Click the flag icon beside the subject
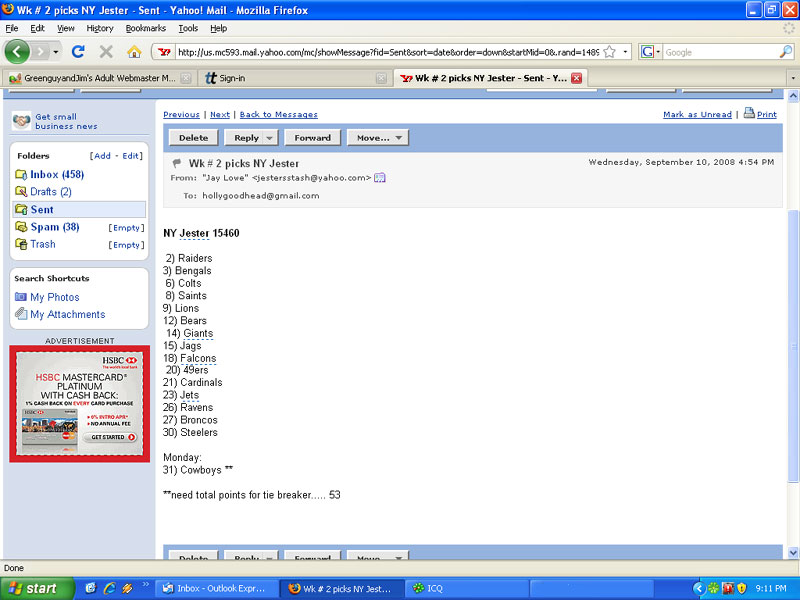 click(177, 163)
